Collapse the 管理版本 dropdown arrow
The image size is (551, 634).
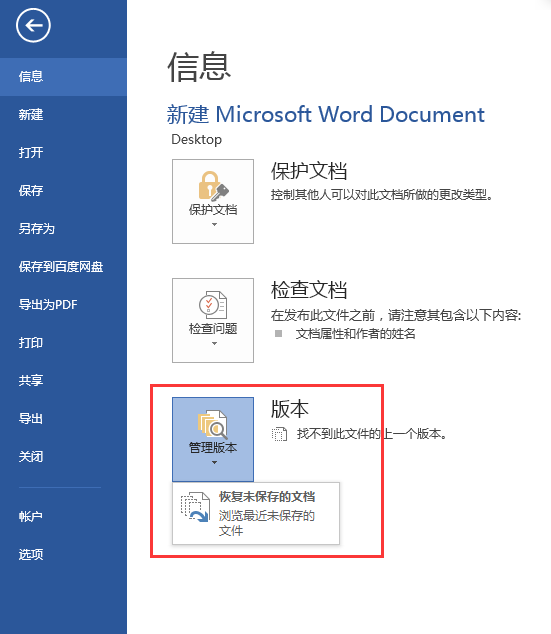click(214, 462)
